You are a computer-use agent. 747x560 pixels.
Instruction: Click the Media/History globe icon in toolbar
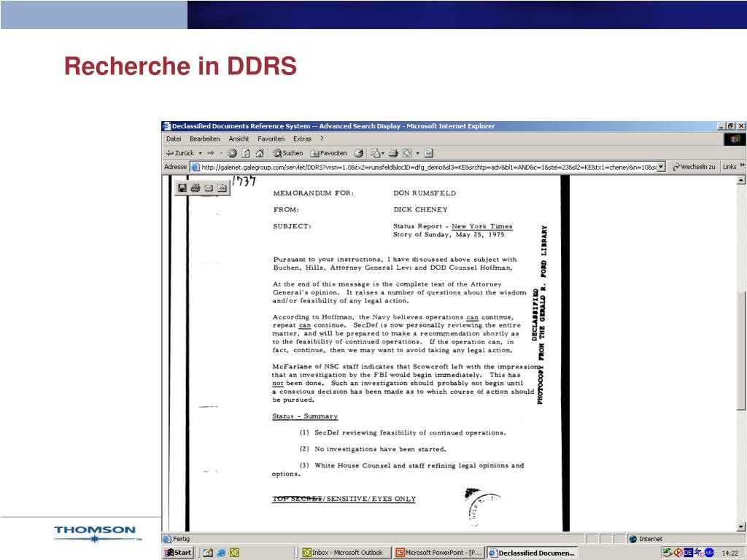pos(359,153)
